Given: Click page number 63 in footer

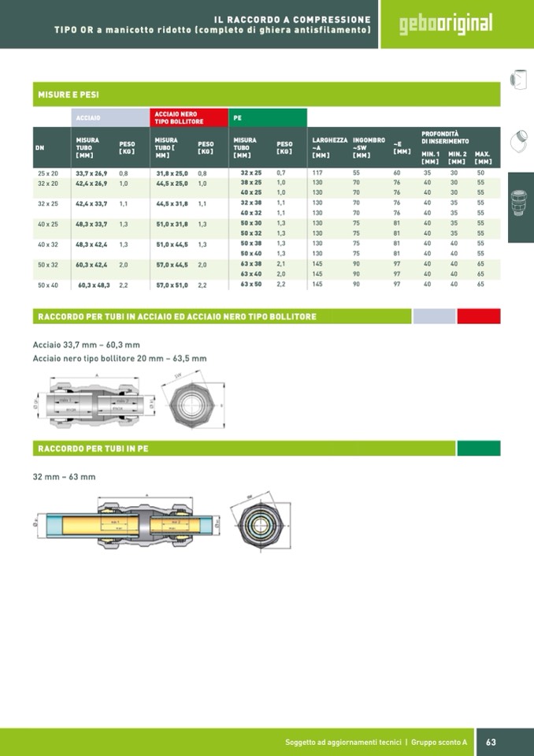Looking at the screenshot, I should pyautogui.click(x=491, y=742).
